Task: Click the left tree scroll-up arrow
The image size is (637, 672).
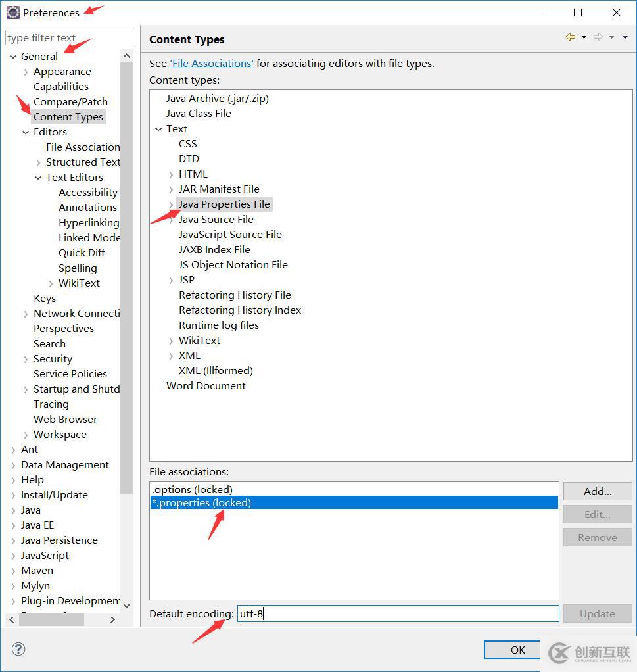Action: pos(126,56)
